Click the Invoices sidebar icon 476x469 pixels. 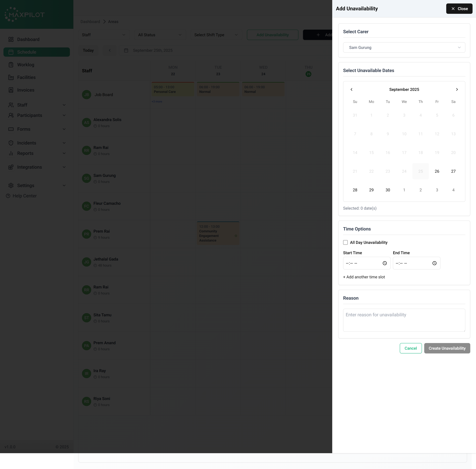coord(11,90)
